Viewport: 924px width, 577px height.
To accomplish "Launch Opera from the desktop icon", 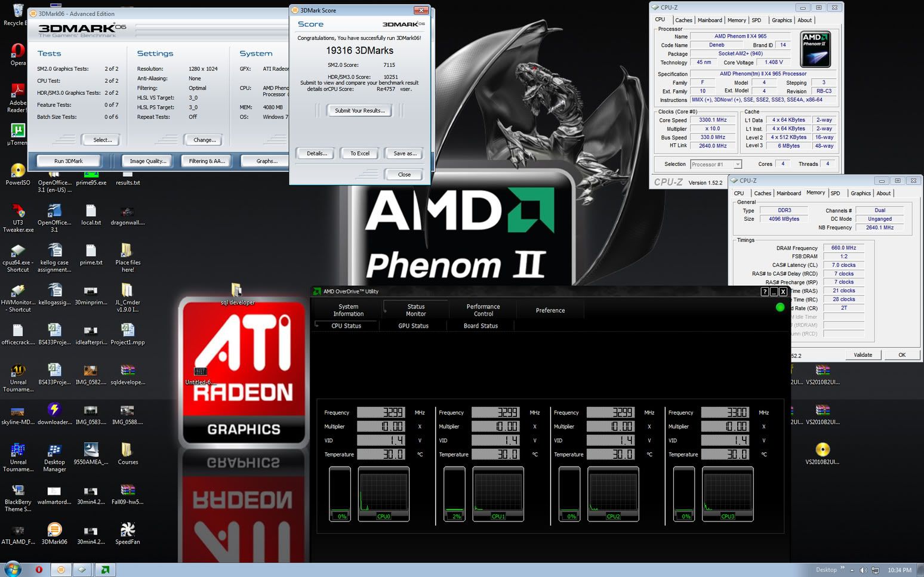I will [18, 53].
